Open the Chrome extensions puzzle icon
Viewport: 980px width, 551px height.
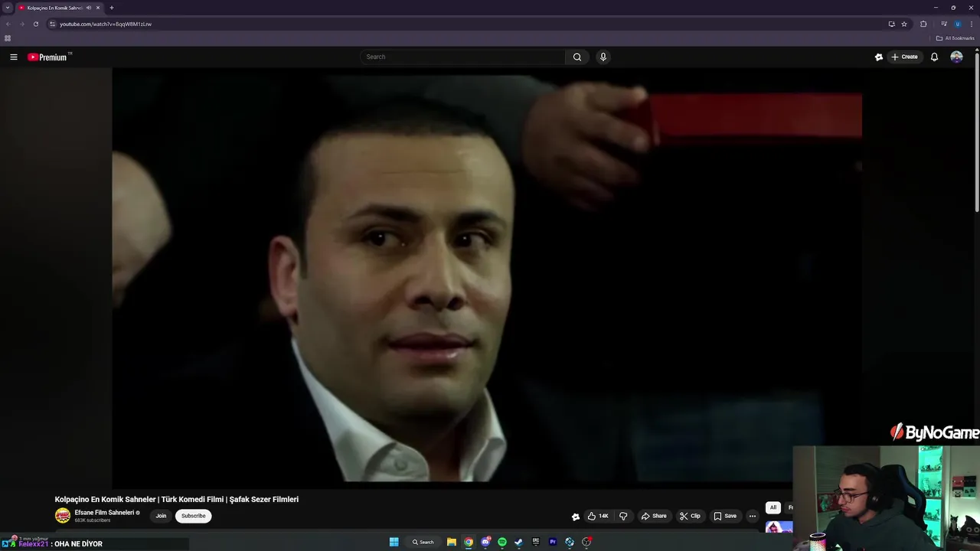click(923, 24)
